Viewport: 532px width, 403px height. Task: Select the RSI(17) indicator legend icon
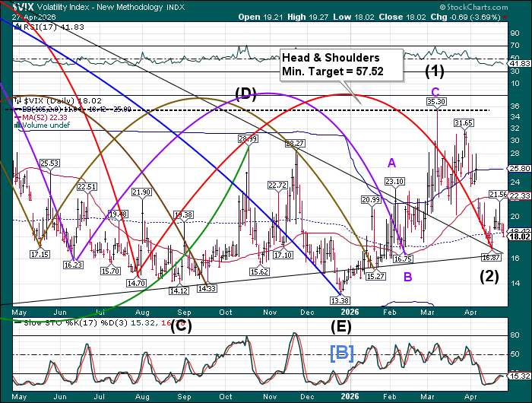pyautogui.click(x=17, y=24)
